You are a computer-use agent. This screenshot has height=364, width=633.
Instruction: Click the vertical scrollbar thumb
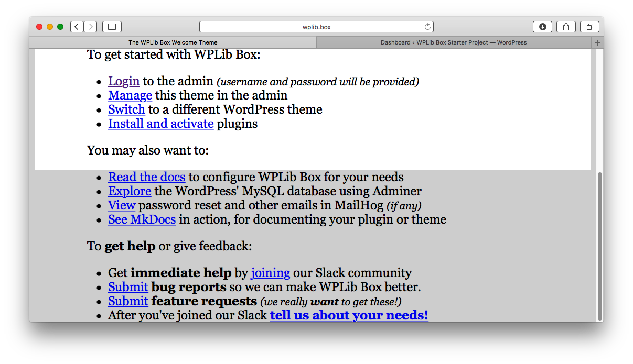tap(600, 246)
